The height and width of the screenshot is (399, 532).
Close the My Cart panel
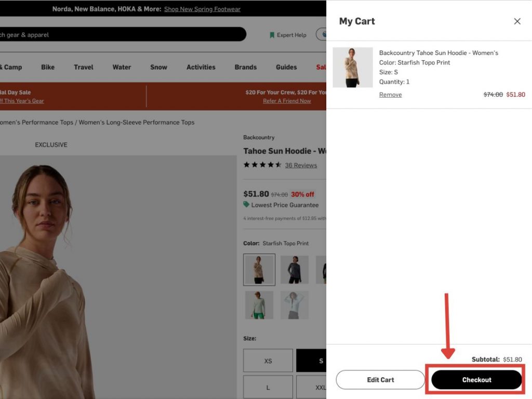517,21
